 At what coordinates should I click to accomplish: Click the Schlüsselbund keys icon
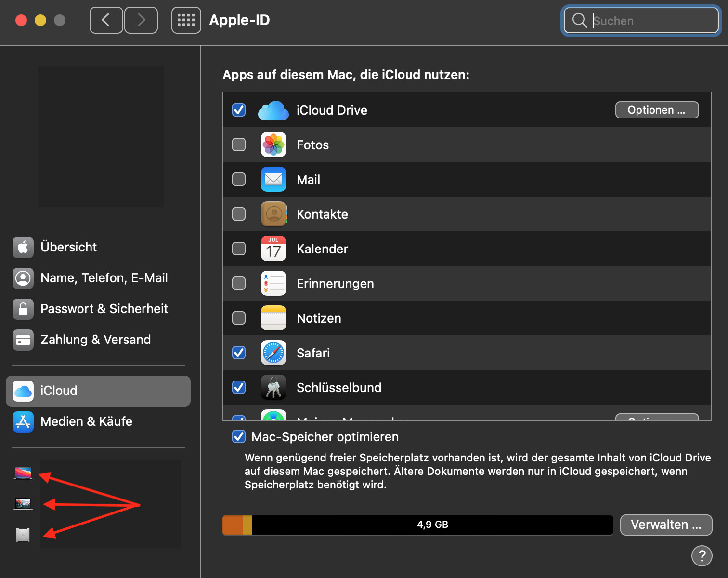tap(273, 388)
